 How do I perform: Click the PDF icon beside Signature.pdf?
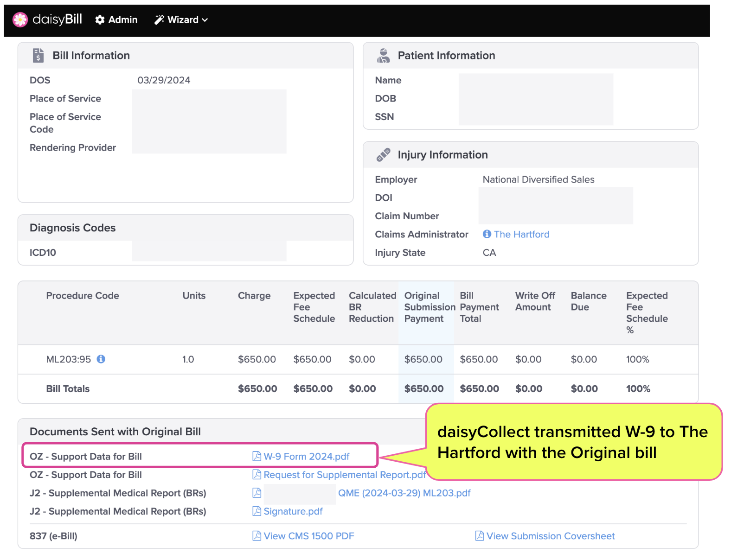click(256, 511)
